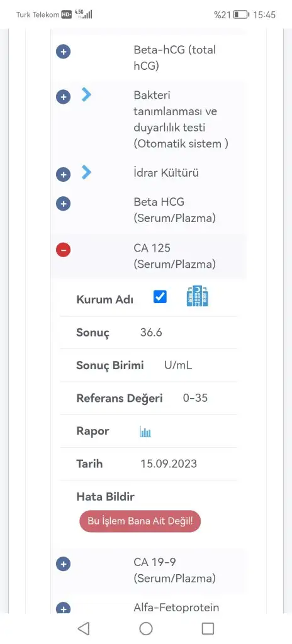The width and height of the screenshot is (292, 644).
Task: Expand the Bakteri tanımlanması test row
Action: pos(64,97)
